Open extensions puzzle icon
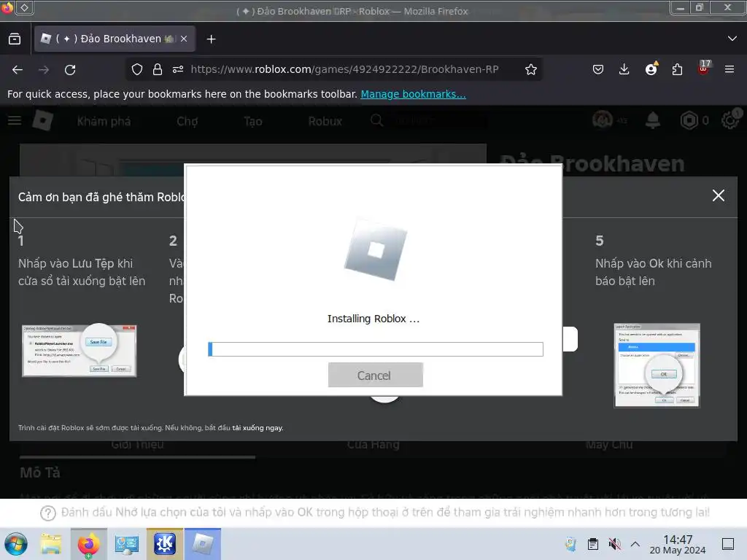The image size is (747, 560). click(677, 69)
